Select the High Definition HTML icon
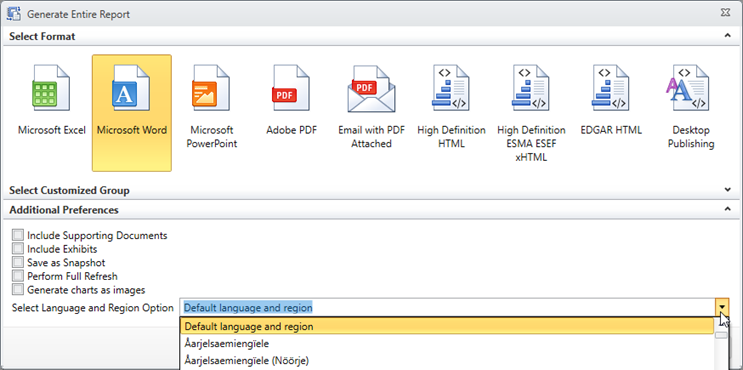The height and width of the screenshot is (370, 743). click(451, 89)
